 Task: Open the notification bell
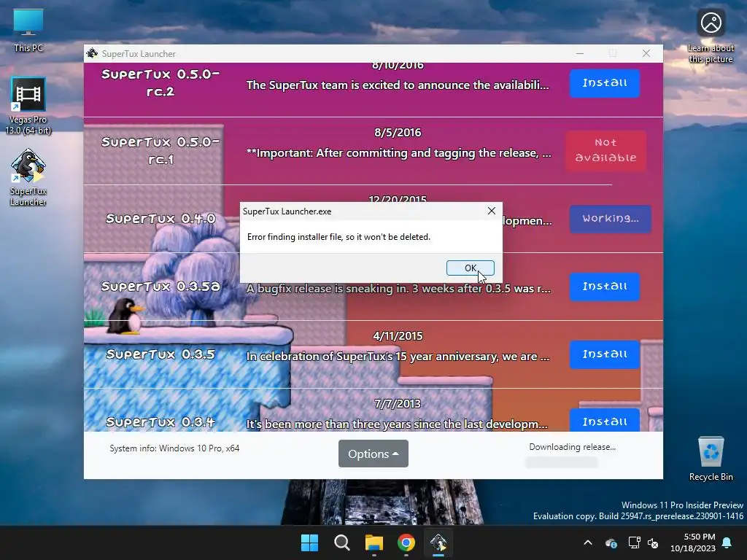(x=727, y=542)
